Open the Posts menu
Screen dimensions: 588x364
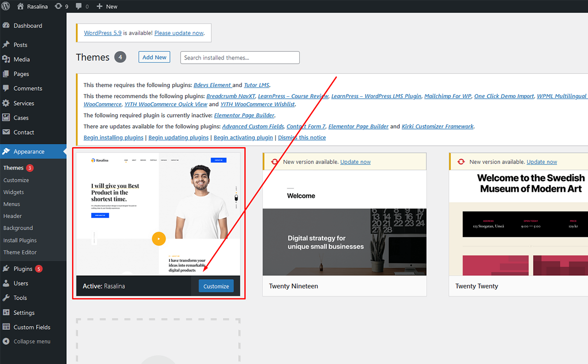tap(33, 45)
